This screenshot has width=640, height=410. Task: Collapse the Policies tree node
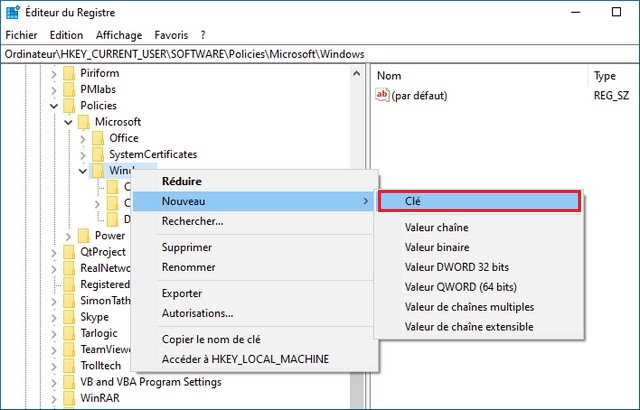tap(53, 106)
